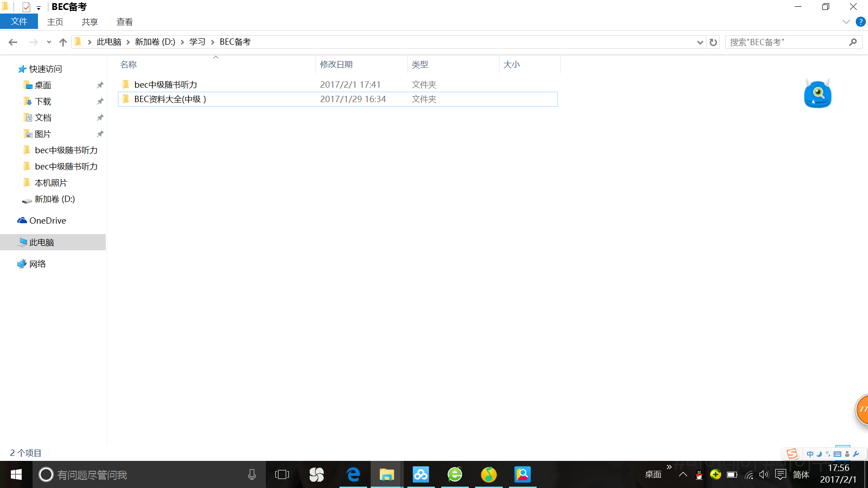Sort files by 修改日期 column header
This screenshot has width=868, height=488.
pyautogui.click(x=336, y=64)
